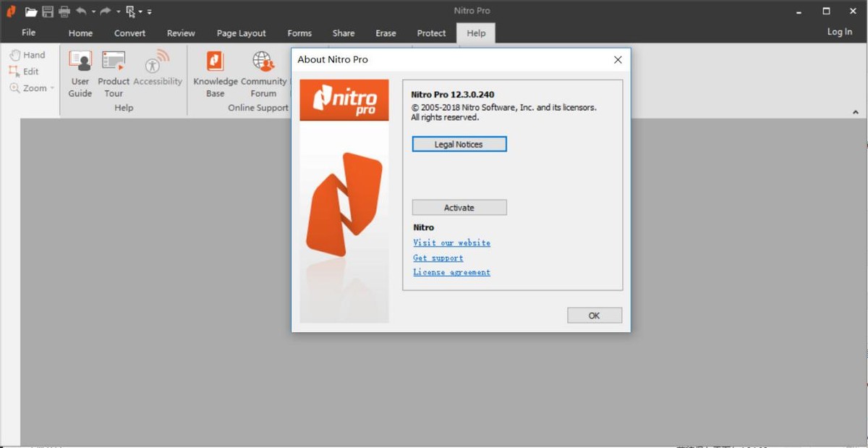The width and height of the screenshot is (868, 448).
Task: Click the Save disk icon
Action: click(48, 12)
